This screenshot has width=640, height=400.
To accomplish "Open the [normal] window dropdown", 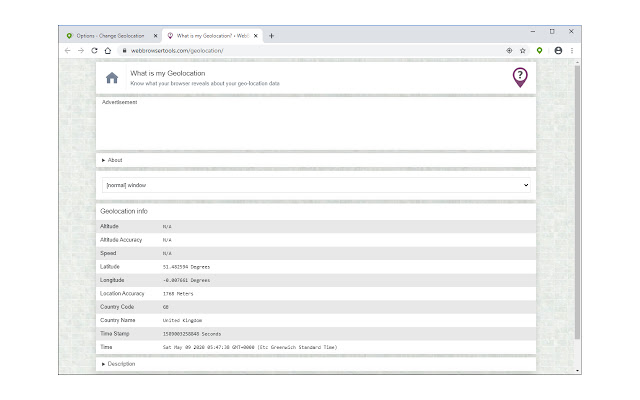I will coord(316,185).
